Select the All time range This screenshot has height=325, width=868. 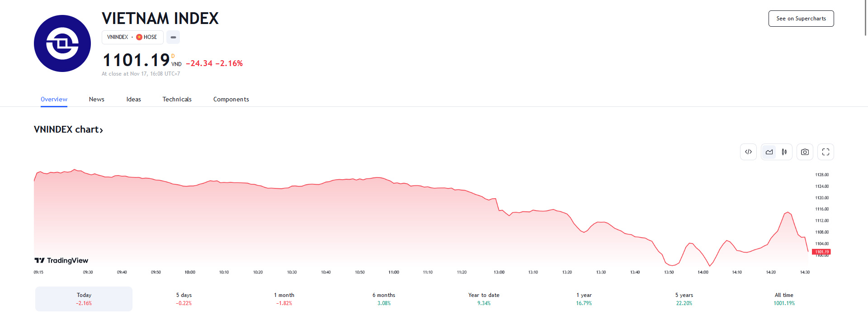tap(784, 299)
